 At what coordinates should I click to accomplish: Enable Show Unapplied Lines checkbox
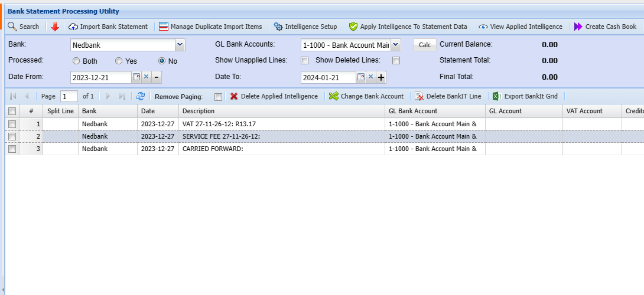click(305, 61)
